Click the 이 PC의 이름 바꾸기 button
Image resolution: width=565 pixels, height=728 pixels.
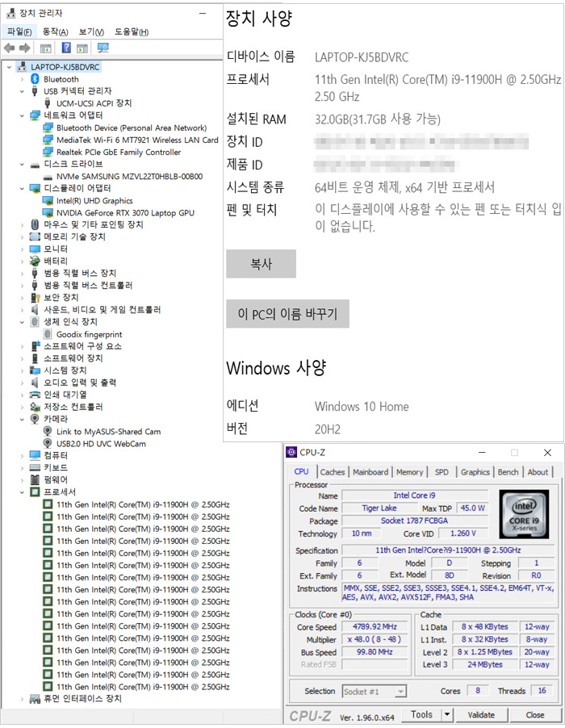(287, 313)
